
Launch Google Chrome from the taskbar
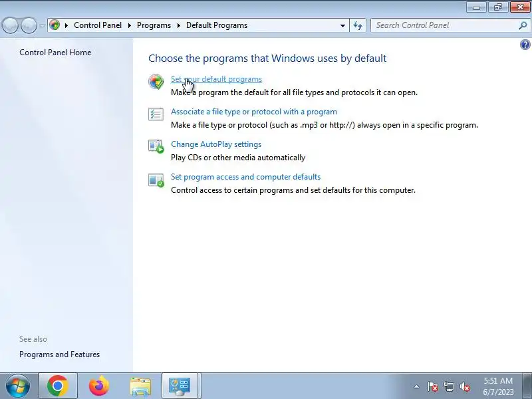pyautogui.click(x=58, y=386)
